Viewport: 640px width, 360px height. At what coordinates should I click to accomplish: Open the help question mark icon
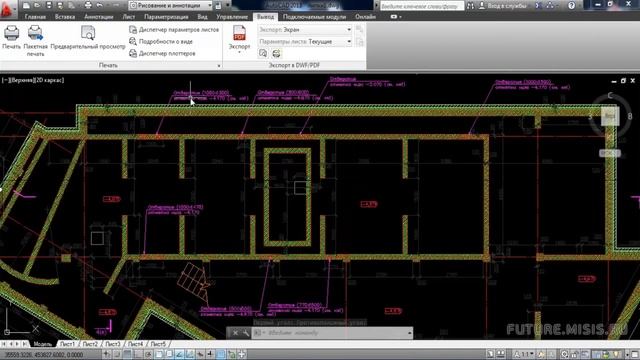point(571,6)
